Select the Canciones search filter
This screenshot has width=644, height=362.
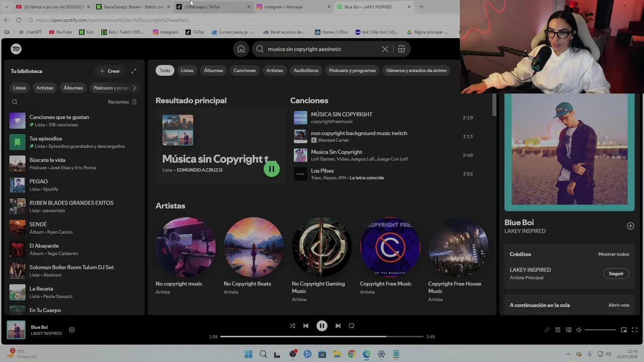(x=245, y=70)
